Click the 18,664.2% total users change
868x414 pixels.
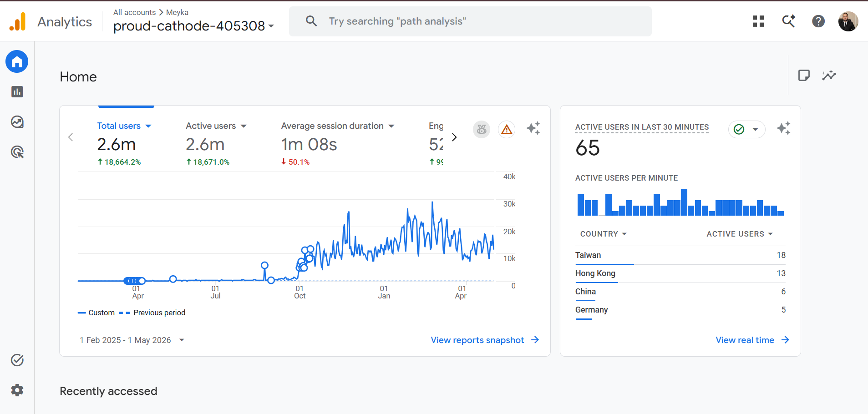tap(119, 162)
